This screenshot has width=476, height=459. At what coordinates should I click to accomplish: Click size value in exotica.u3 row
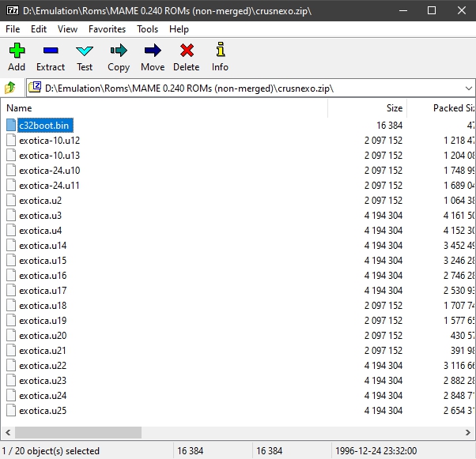(x=383, y=216)
